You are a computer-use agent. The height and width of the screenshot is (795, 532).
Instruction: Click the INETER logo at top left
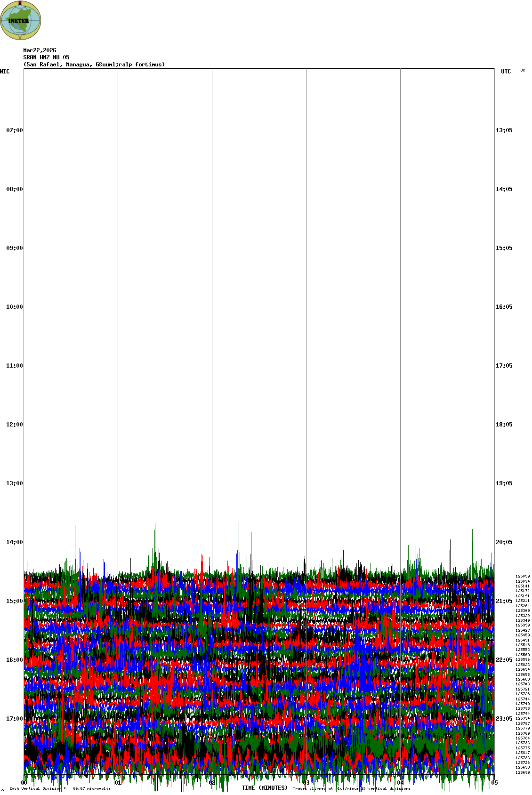click(20, 20)
